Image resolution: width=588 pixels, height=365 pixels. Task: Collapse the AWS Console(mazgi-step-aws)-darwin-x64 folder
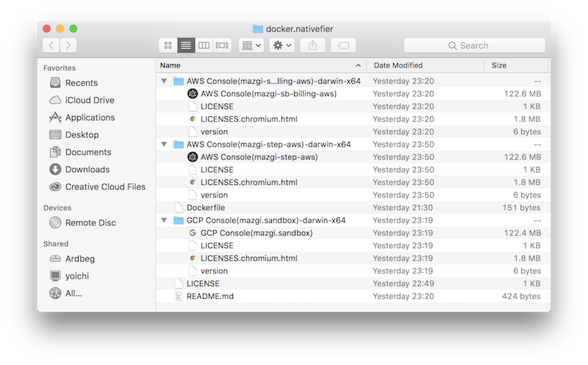(x=164, y=145)
